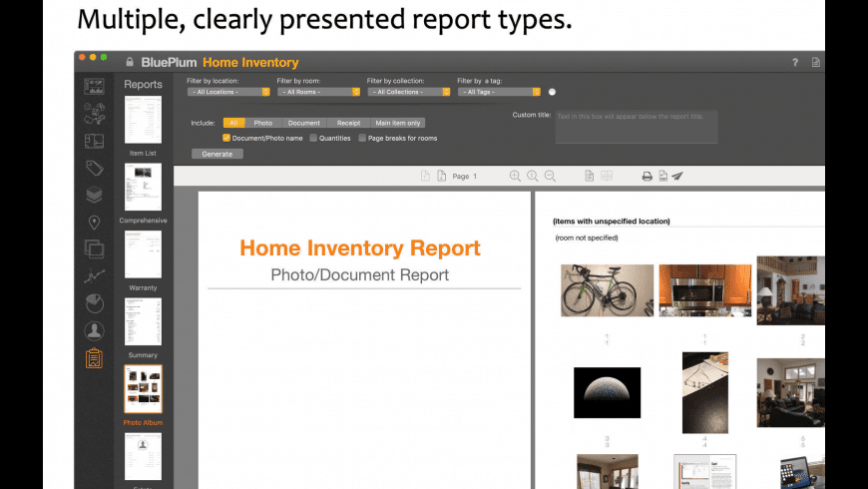Click the Reports panel heading
The width and height of the screenshot is (868, 489).
(143, 84)
